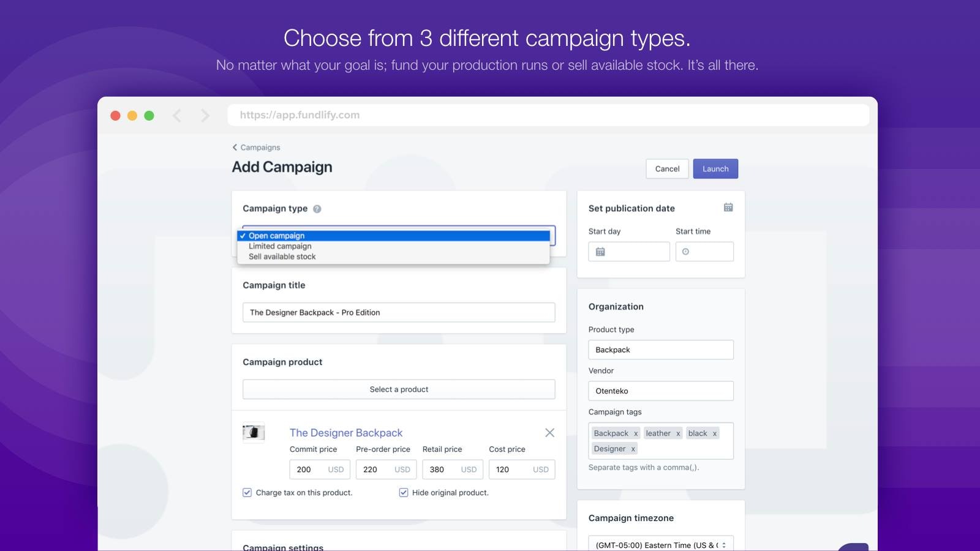Disable Hide original product
980x551 pixels.
403,492
